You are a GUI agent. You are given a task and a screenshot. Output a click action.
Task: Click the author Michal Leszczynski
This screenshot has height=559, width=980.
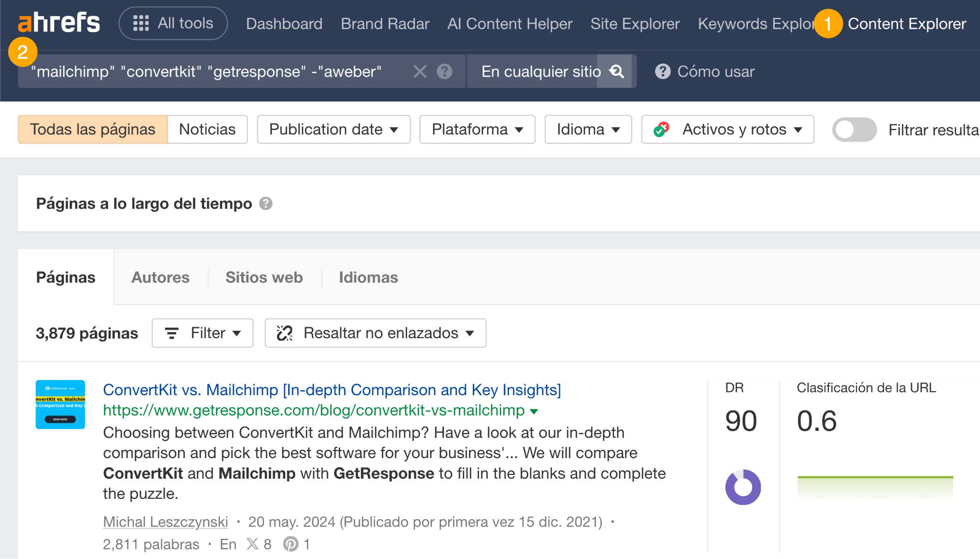pyautogui.click(x=165, y=521)
